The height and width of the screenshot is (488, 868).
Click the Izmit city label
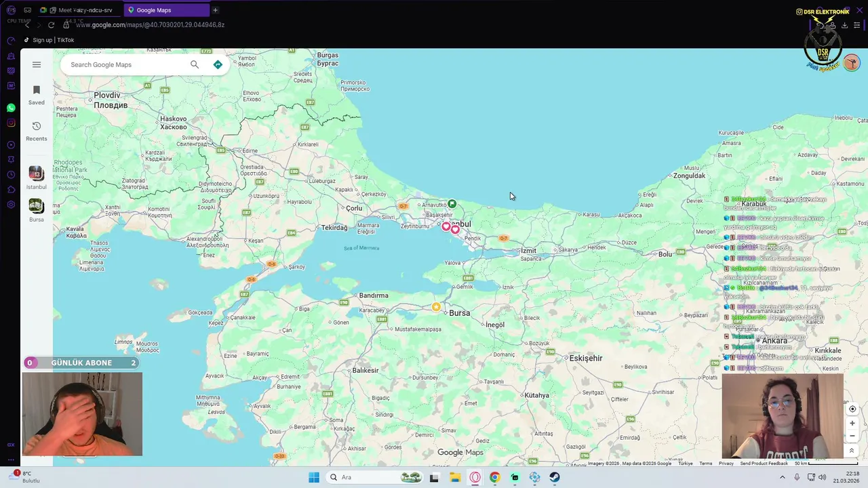[x=529, y=251]
